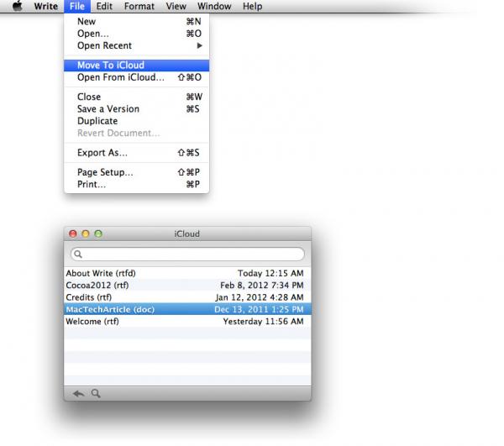Minimize the iCloud window with yellow button
This screenshot has width=504, height=446.
pyautogui.click(x=86, y=233)
